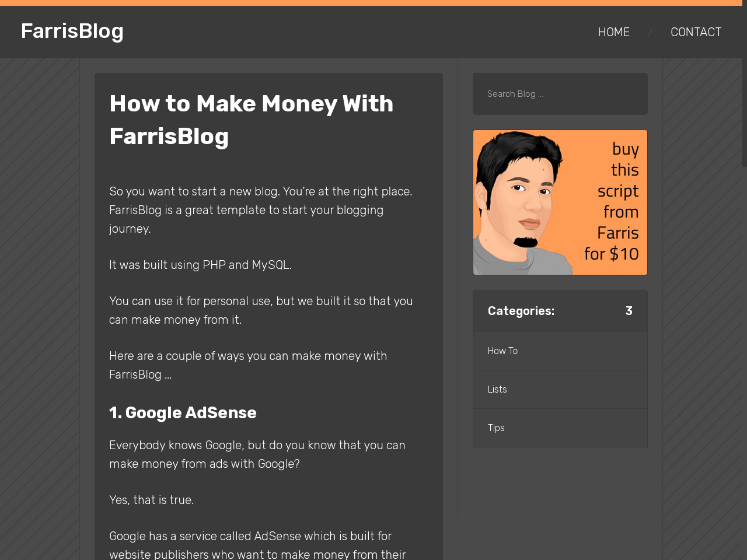Click the paragraph starting Google has a service
Screen dimensions: 747x560
(257, 545)
